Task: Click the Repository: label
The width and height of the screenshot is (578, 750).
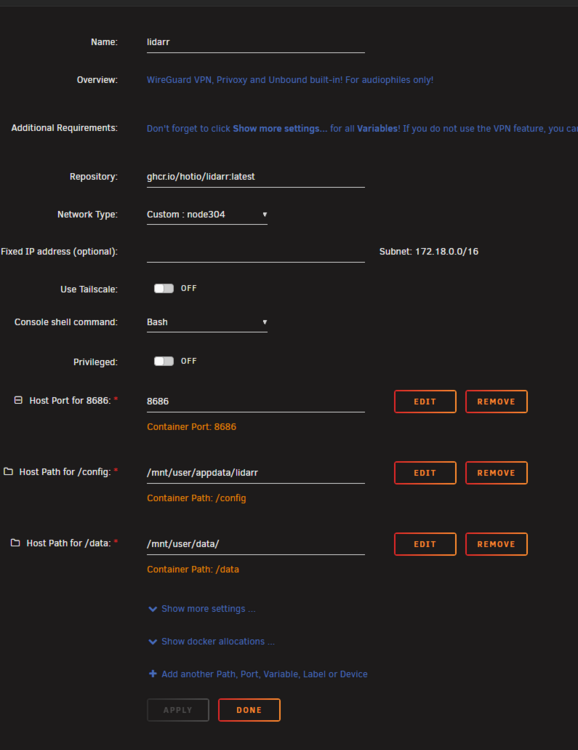Action: tap(93, 176)
